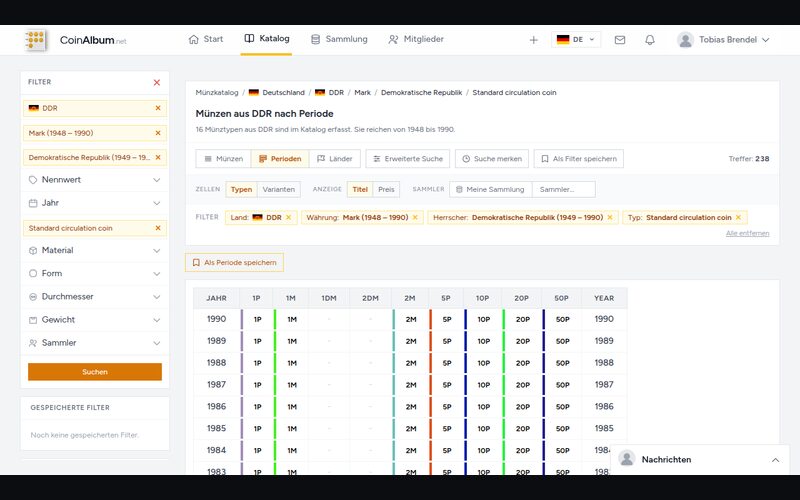Expand the Sammler filter

[x=95, y=343]
